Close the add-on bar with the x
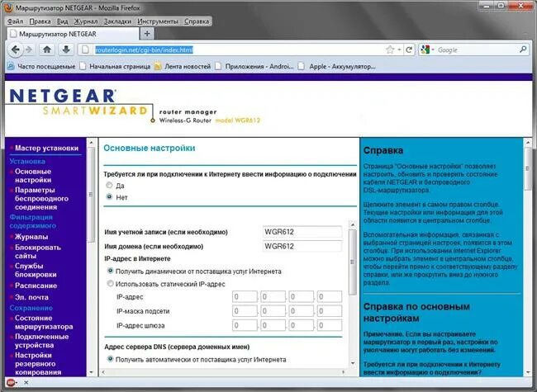Viewport: 537px width, 392px height. coord(26,383)
